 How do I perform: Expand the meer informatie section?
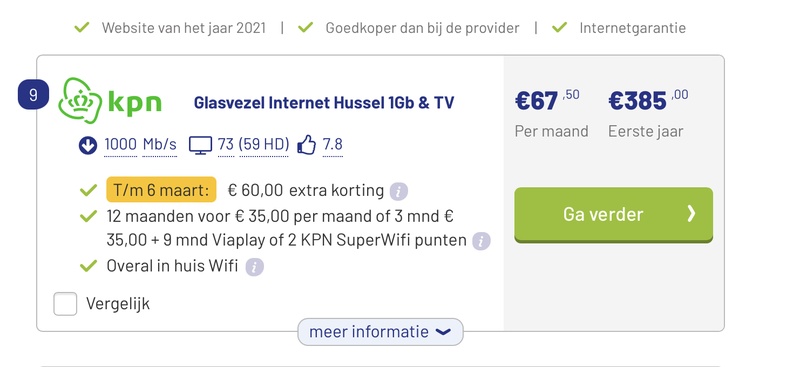tap(380, 332)
